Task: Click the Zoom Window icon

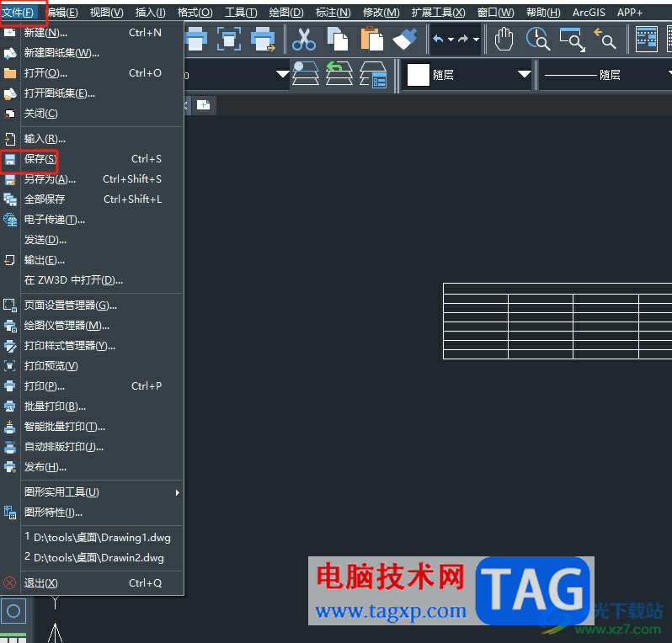Action: [x=572, y=40]
